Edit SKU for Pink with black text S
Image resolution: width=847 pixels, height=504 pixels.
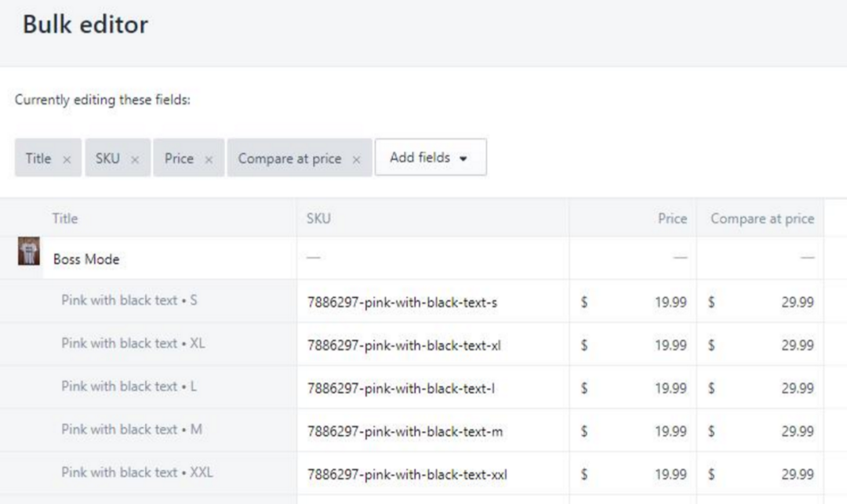click(x=433, y=302)
